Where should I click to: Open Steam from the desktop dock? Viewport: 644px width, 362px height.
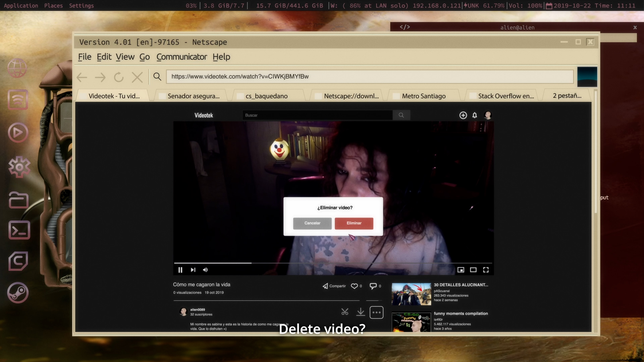pos(18,293)
